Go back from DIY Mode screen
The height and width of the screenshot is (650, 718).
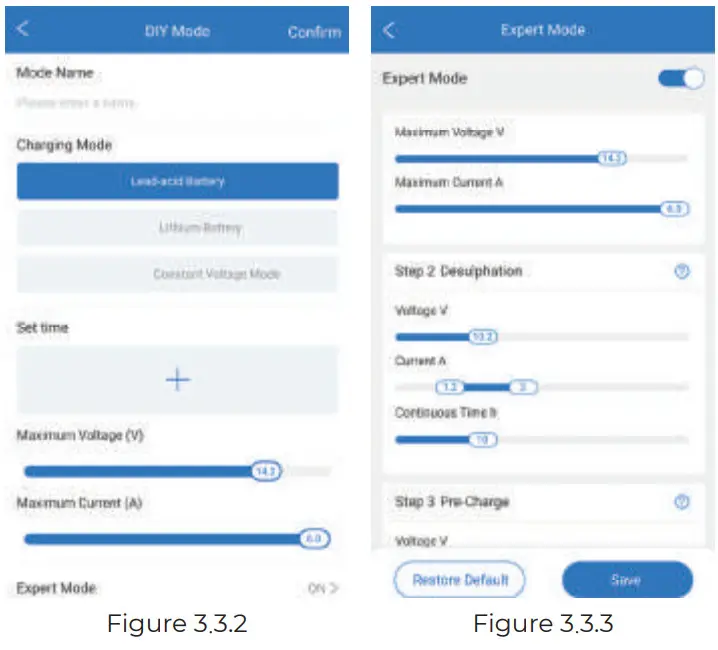click(x=23, y=29)
